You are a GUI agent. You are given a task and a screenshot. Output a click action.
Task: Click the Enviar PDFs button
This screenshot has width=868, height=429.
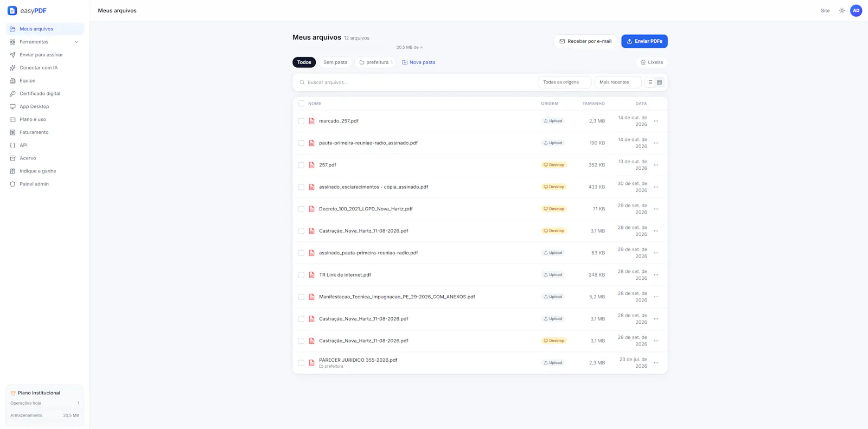pos(644,41)
